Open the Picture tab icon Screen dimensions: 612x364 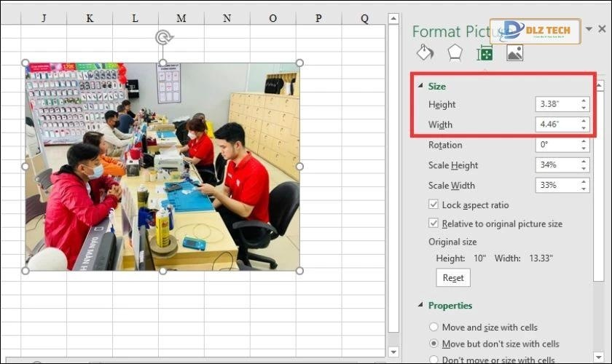[515, 52]
